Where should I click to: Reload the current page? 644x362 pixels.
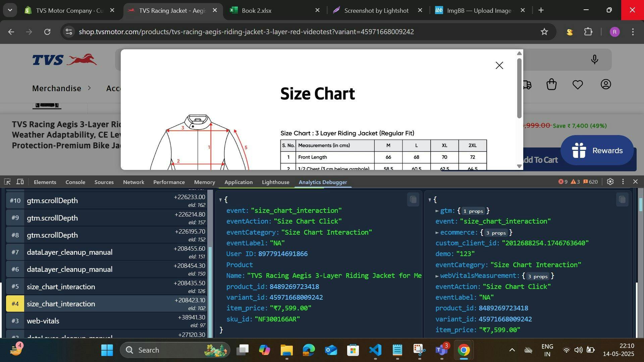(x=47, y=32)
